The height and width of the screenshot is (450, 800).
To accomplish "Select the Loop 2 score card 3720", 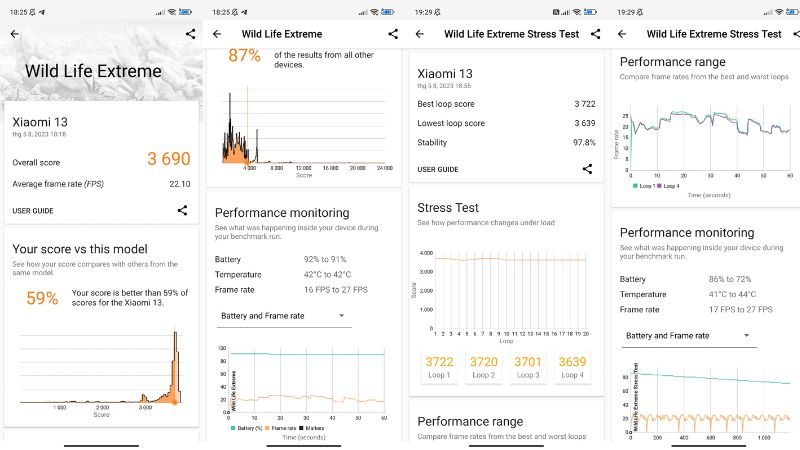I will click(x=484, y=367).
